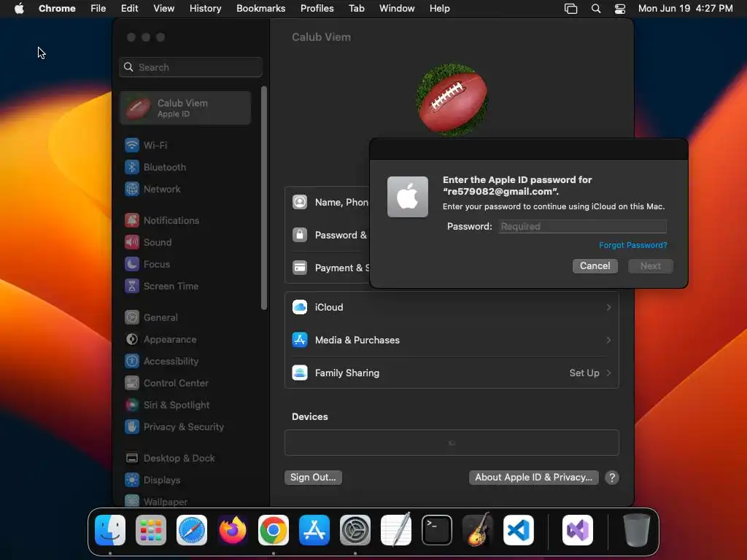Open Siri & Spotlight settings
The height and width of the screenshot is (560, 747).
(167, 405)
